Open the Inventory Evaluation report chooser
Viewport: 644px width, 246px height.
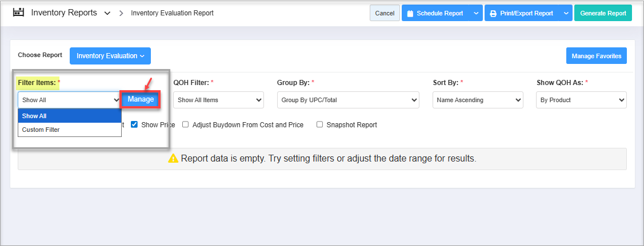(x=110, y=56)
